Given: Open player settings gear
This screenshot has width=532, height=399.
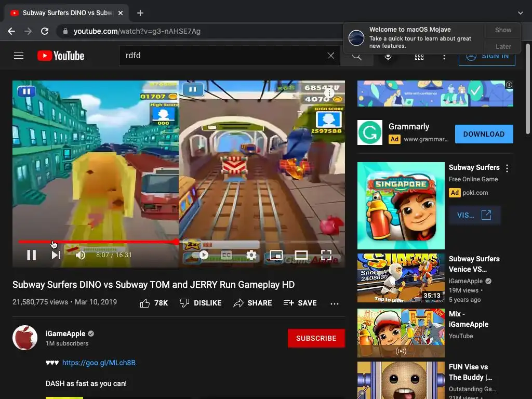Looking at the screenshot, I should coord(251,255).
